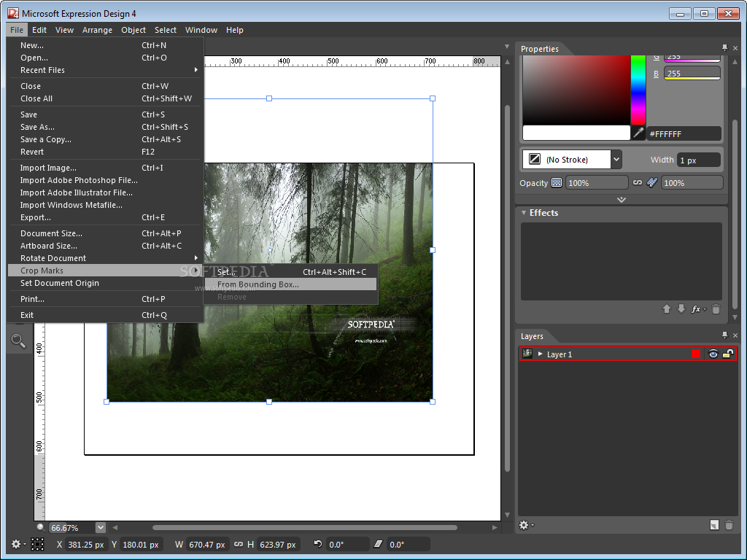Move effect down with down arrow
Viewport: 747px width, 560px height.
(x=681, y=309)
